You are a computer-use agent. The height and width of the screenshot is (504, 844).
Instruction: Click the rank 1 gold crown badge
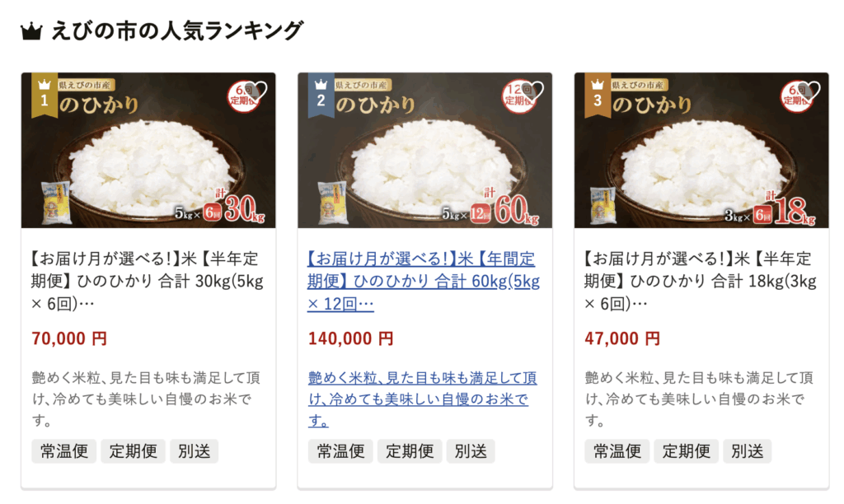tap(45, 95)
